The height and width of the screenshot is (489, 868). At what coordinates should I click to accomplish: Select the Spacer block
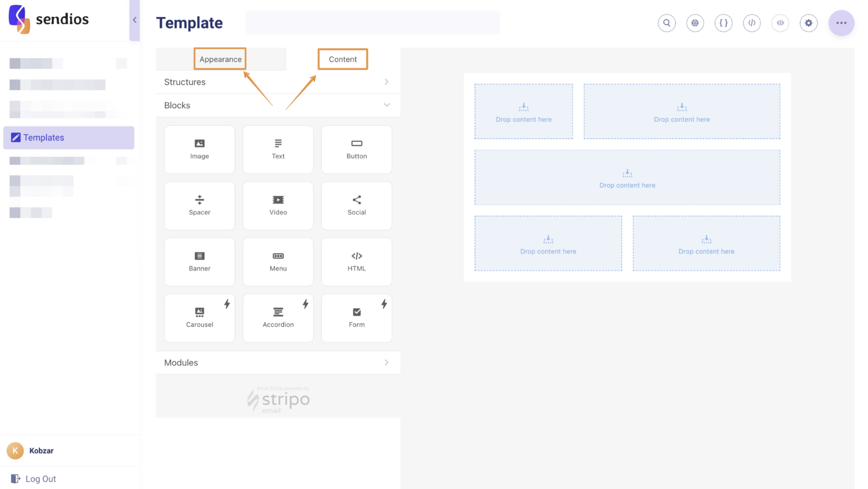point(199,205)
